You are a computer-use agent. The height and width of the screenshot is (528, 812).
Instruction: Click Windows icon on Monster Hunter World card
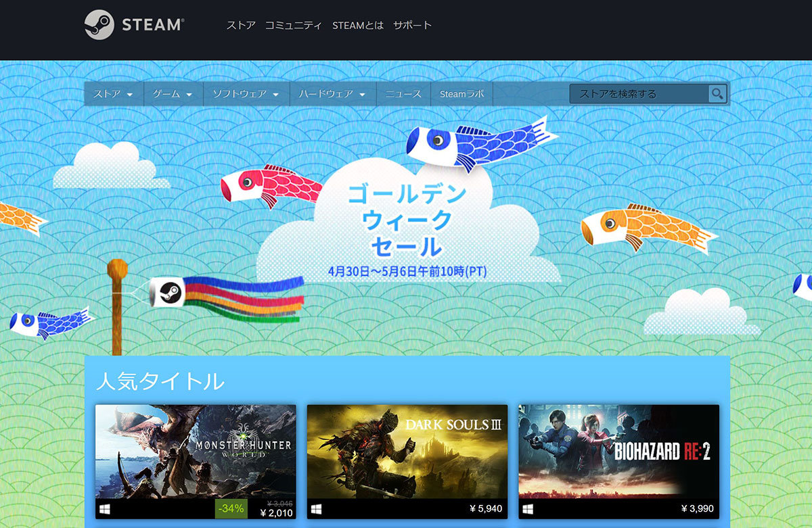[x=105, y=508]
